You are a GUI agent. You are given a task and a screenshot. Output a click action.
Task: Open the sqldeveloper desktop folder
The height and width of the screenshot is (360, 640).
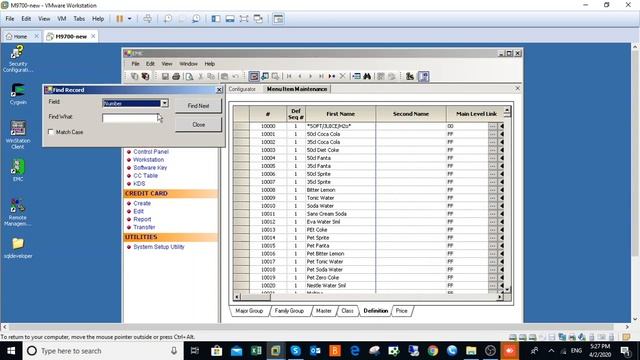[x=18, y=248]
